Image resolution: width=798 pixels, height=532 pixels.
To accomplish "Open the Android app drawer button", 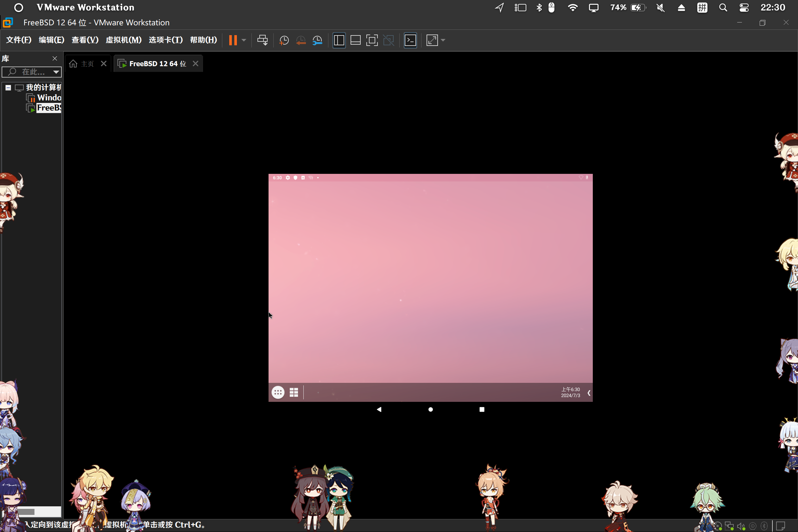I will coord(278,393).
